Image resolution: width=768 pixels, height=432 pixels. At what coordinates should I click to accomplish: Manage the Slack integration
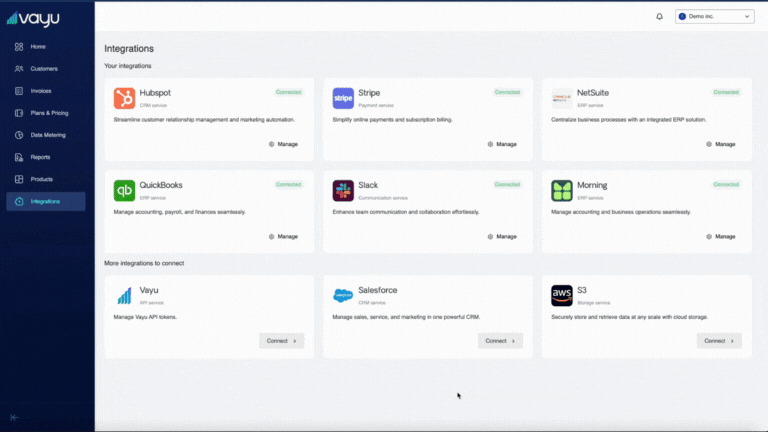click(502, 237)
